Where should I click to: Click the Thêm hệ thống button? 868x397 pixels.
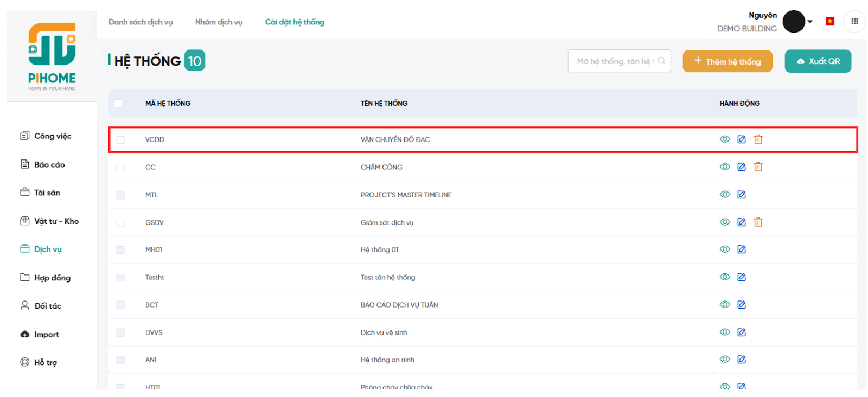pos(727,61)
